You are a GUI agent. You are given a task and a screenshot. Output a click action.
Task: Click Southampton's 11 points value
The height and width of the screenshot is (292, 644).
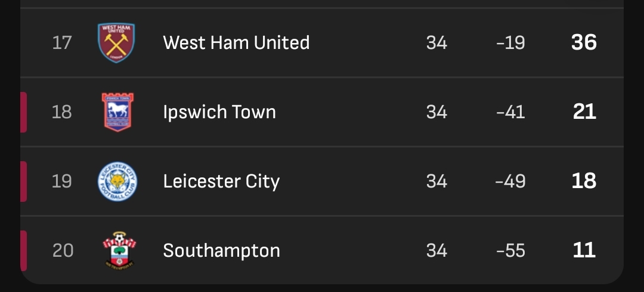(x=584, y=250)
